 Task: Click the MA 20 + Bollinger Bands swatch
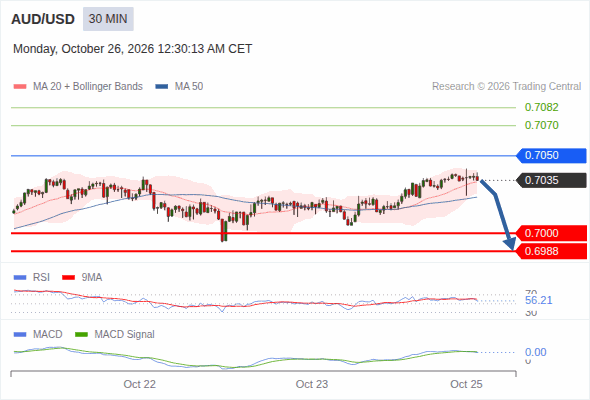point(20,87)
